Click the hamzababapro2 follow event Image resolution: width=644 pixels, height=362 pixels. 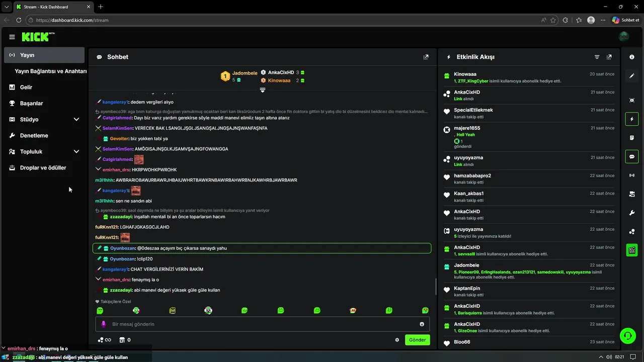(x=529, y=178)
